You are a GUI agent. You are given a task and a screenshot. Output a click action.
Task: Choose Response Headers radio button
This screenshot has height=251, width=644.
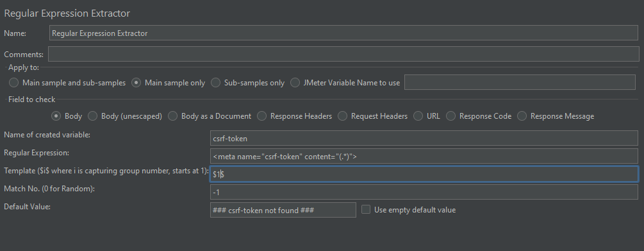click(262, 116)
